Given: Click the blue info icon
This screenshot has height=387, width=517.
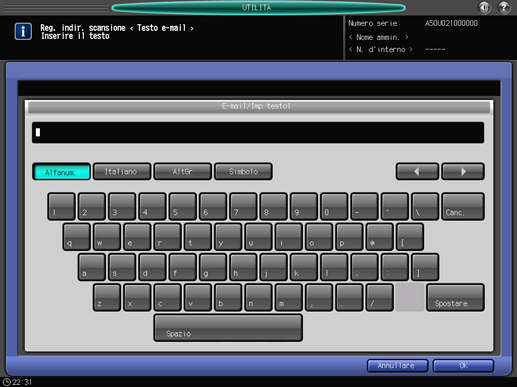Looking at the screenshot, I should [x=23, y=32].
